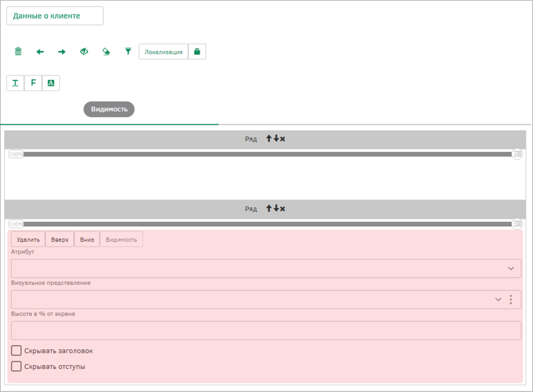Select the F field icon button

point(33,83)
